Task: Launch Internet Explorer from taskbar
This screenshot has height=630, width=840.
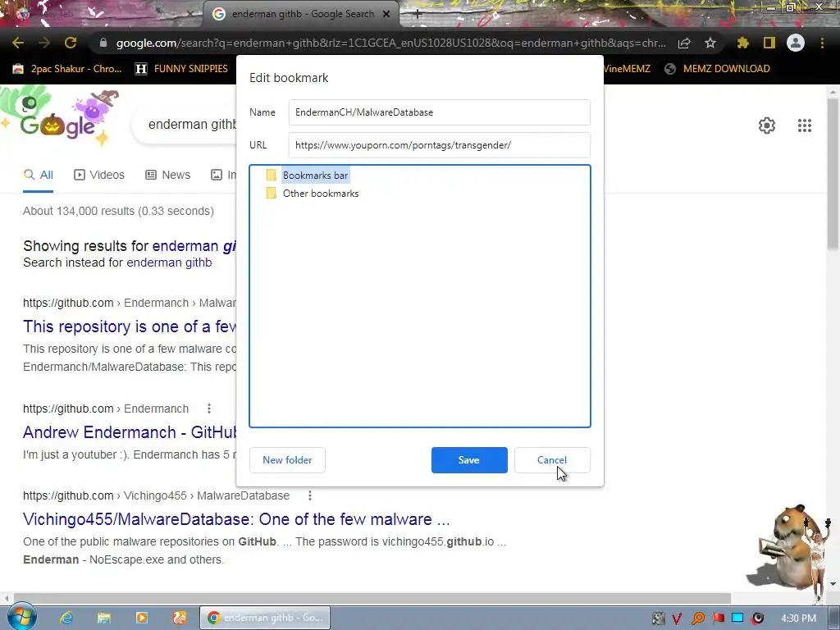Action: [66, 618]
